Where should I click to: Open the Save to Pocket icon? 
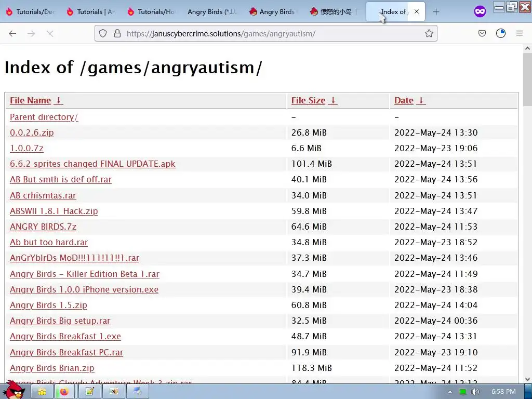482,33
